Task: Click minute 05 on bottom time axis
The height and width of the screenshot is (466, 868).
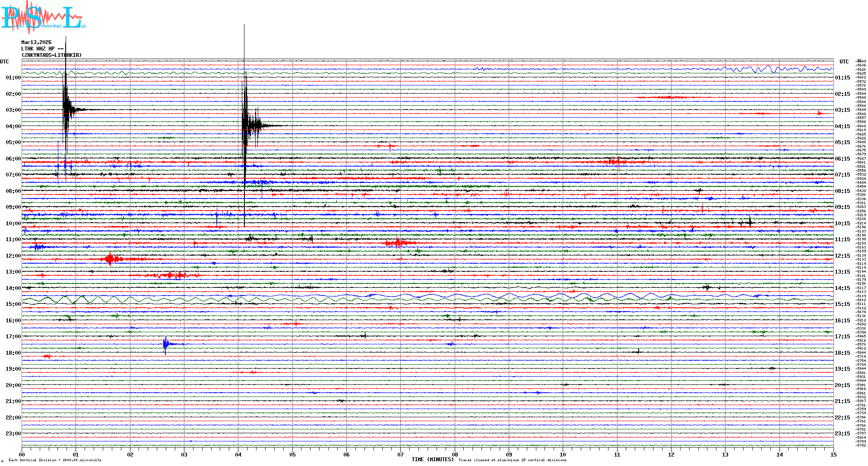Action: point(292,454)
